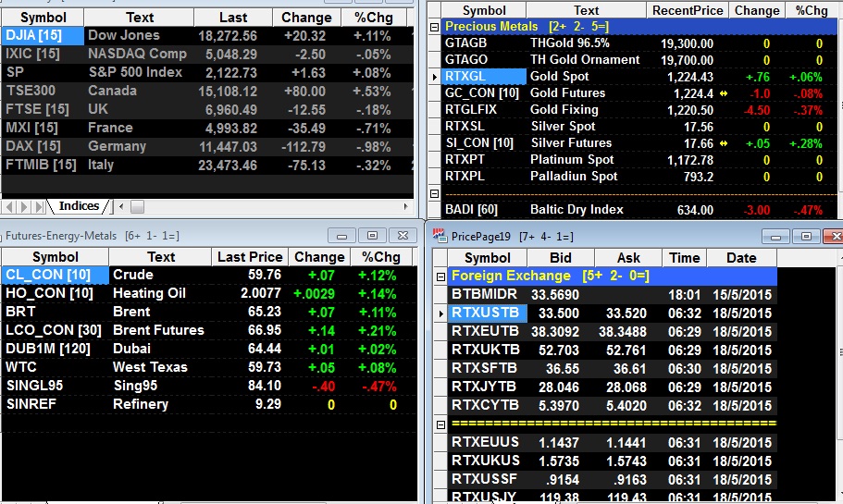Screen dimensions: 843x504
Task: Collapse the separator group above RTXEUUS
Action: tap(440, 424)
